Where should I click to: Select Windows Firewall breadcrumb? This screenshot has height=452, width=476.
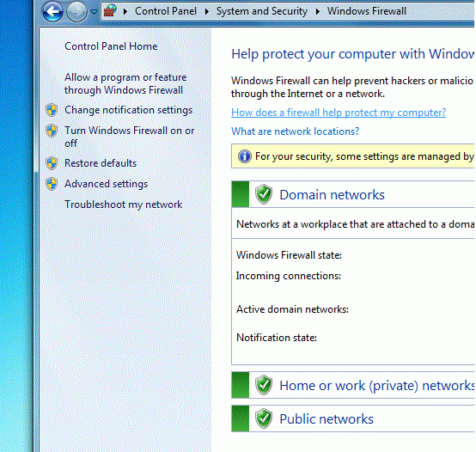click(x=366, y=11)
